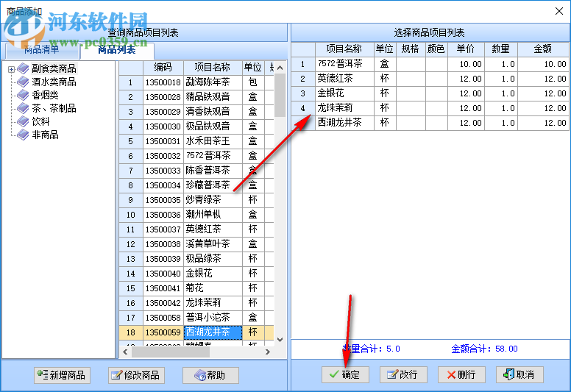This screenshot has width=571, height=392.
Task: Click the product list scroll down arrow
Action: (280, 340)
